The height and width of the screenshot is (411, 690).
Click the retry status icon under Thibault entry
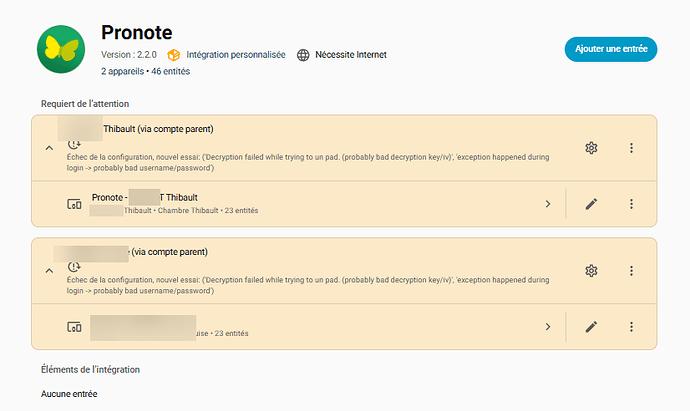click(x=73, y=145)
